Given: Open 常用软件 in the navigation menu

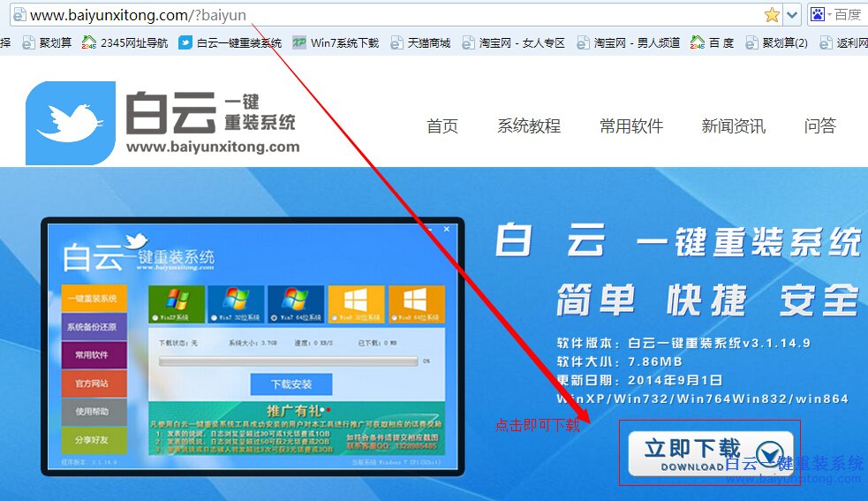Looking at the screenshot, I should (631, 126).
